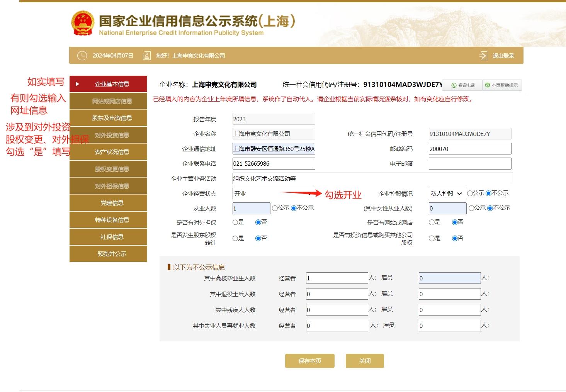This screenshot has height=392, width=566.
Task: Open 党建信息 section
Action: (x=108, y=203)
